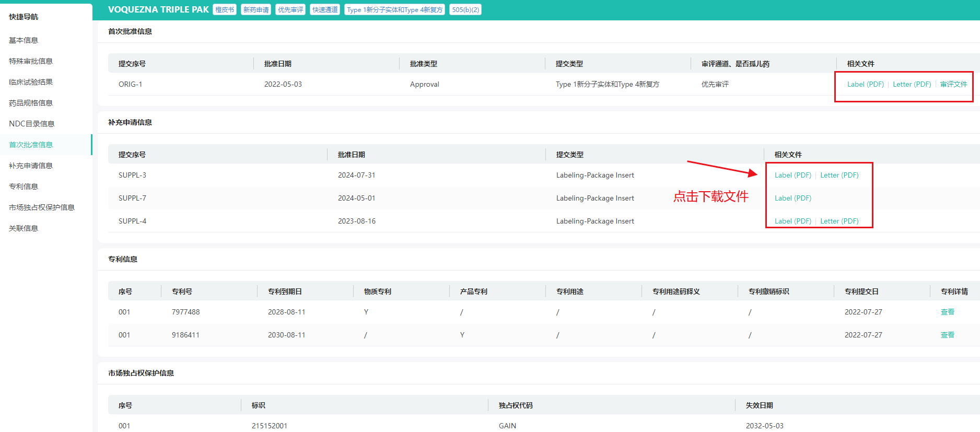Click exclusivity 标识 215152001
Image resolution: width=980 pixels, height=432 pixels.
coord(270,426)
